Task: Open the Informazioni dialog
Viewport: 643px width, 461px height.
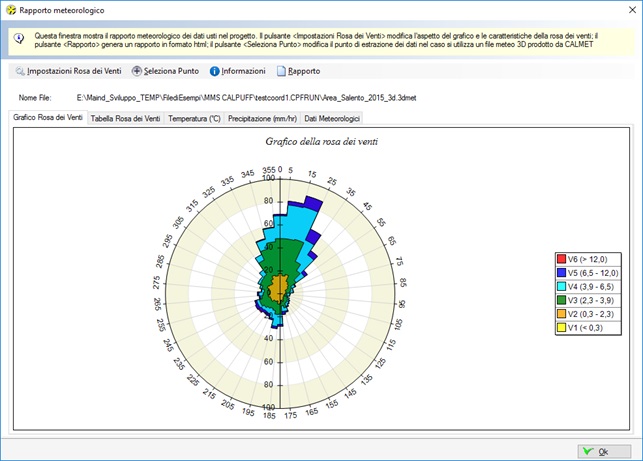Action: click(x=238, y=71)
